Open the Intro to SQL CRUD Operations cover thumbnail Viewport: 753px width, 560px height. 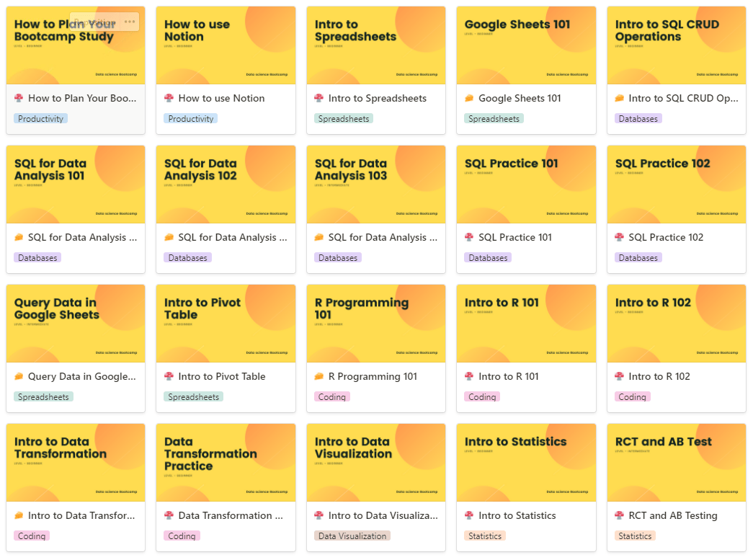coord(676,45)
